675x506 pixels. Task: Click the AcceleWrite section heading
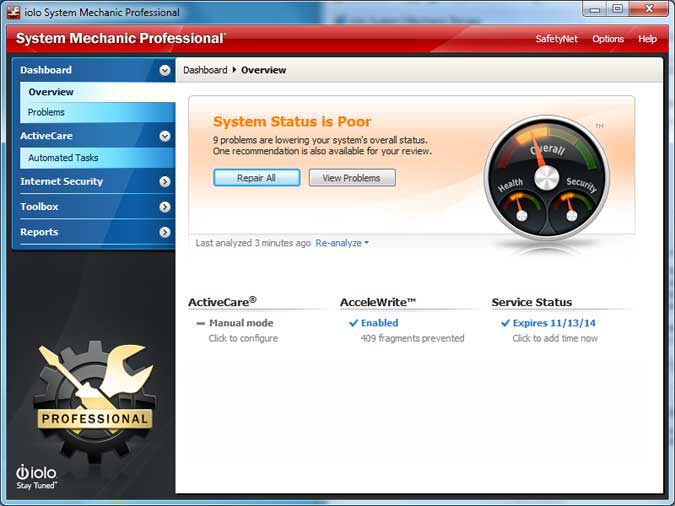pyautogui.click(x=378, y=302)
